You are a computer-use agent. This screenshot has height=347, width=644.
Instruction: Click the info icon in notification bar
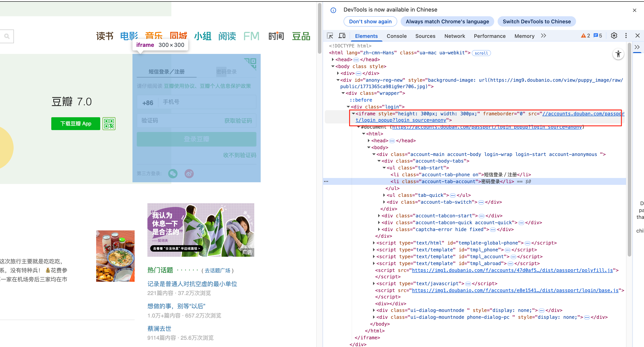click(333, 10)
